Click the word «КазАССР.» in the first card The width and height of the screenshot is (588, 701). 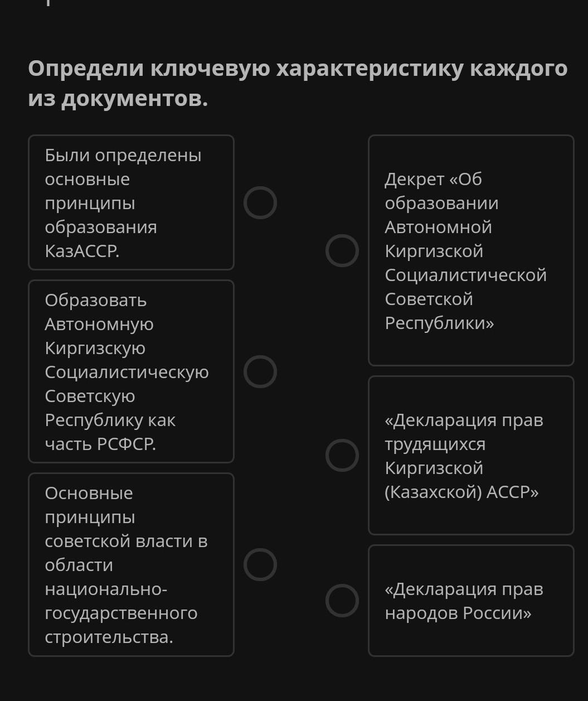[x=82, y=252]
